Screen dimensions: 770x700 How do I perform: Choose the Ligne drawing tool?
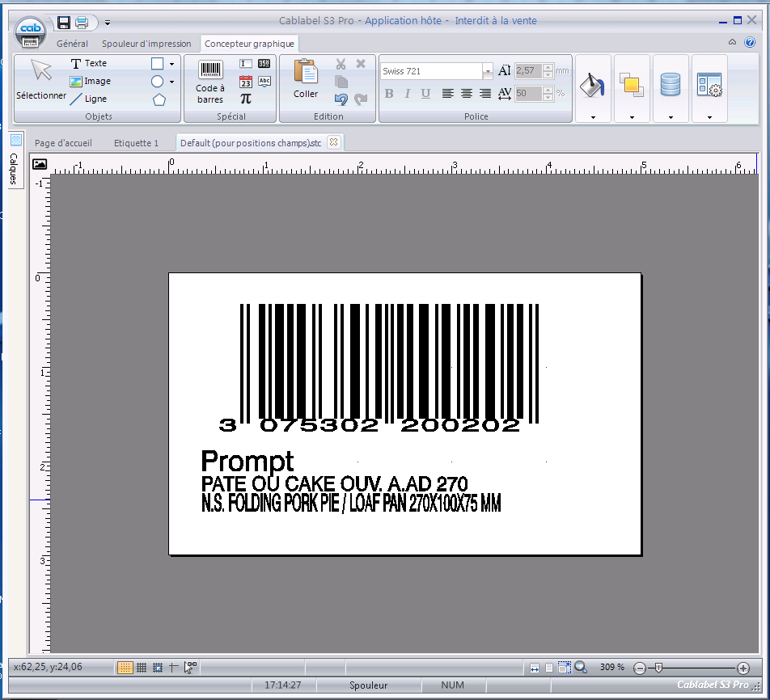click(x=89, y=99)
